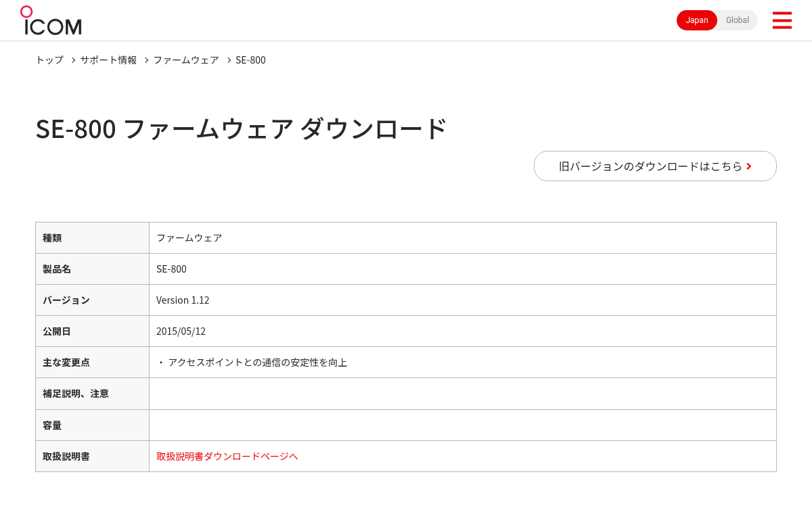The image size is (812, 512).
Task: Click the 2015/05/12 release date cell
Action: (463, 331)
